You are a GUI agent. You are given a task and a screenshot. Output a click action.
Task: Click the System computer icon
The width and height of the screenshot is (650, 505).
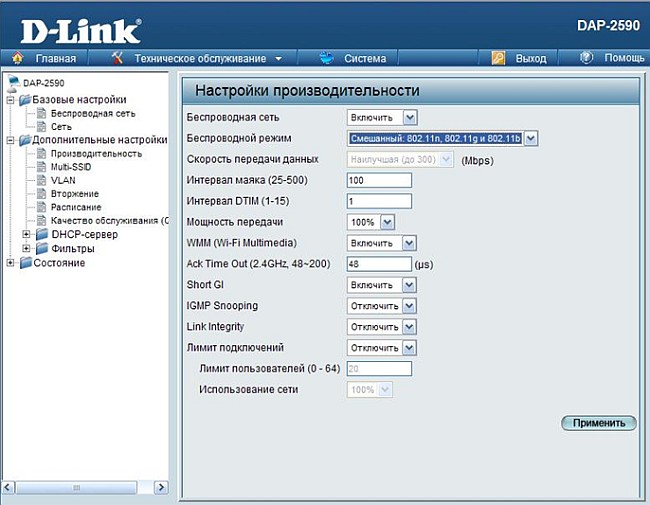[x=326, y=58]
